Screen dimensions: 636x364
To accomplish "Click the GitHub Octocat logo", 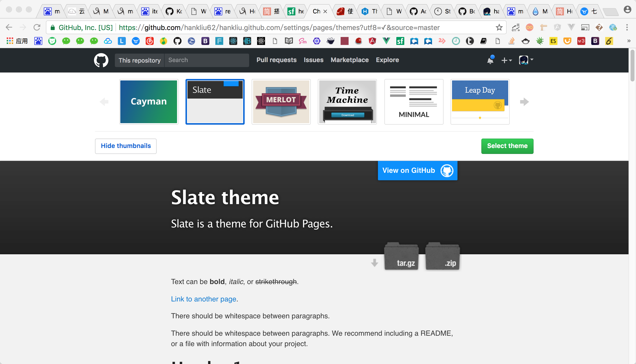I will pyautogui.click(x=101, y=60).
